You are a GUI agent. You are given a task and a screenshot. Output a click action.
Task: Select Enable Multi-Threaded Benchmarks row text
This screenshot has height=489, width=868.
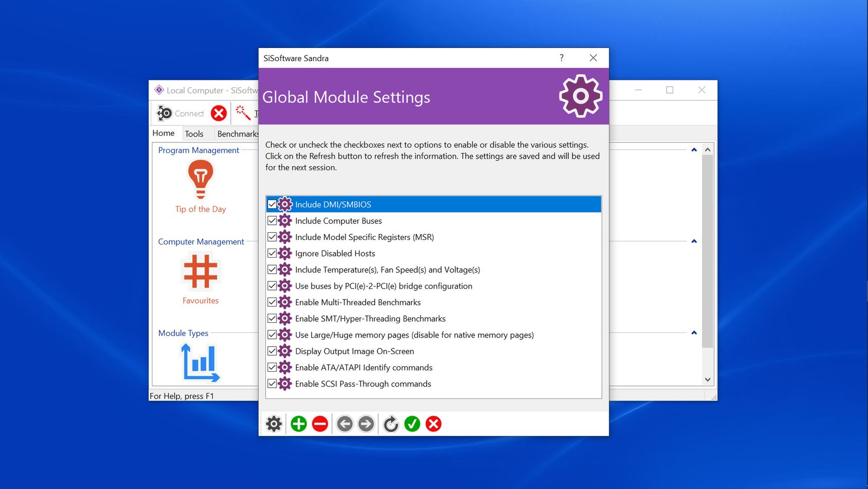(358, 302)
